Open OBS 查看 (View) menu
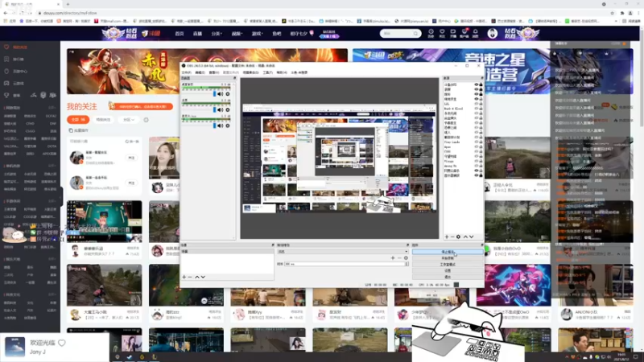 point(214,72)
